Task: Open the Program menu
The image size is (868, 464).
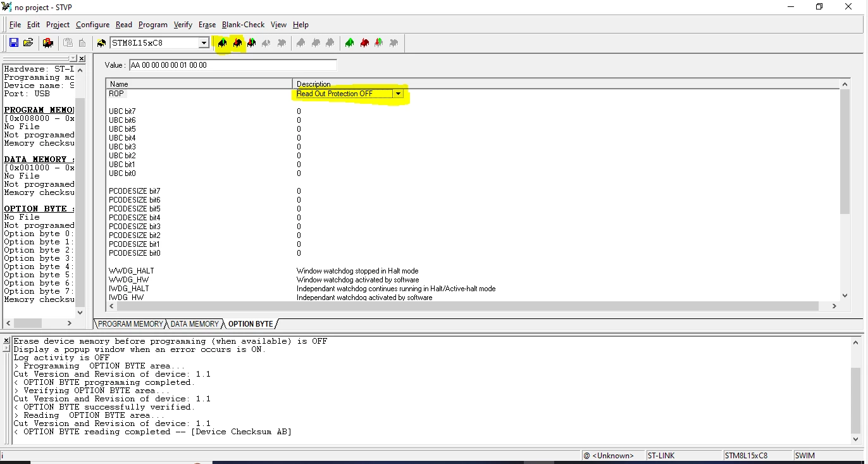Action: [152, 25]
